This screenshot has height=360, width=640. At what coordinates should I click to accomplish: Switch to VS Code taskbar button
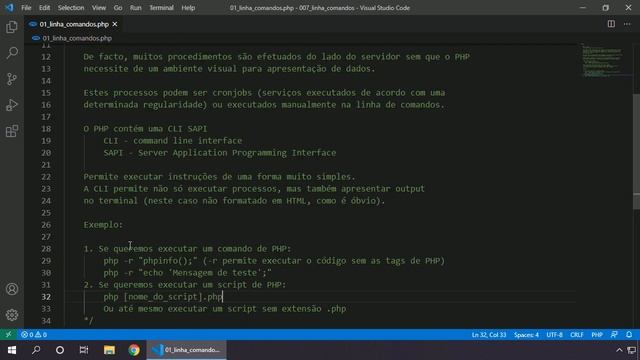[x=187, y=350]
